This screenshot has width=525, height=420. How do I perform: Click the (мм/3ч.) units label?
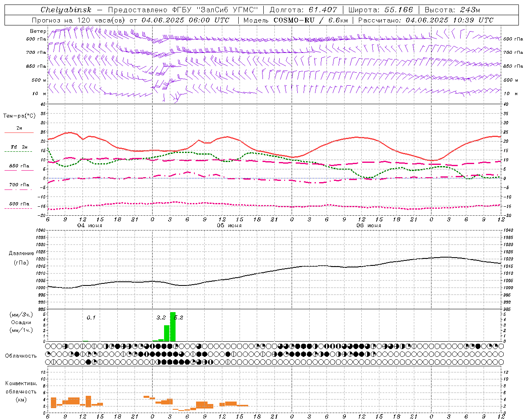click(x=21, y=315)
